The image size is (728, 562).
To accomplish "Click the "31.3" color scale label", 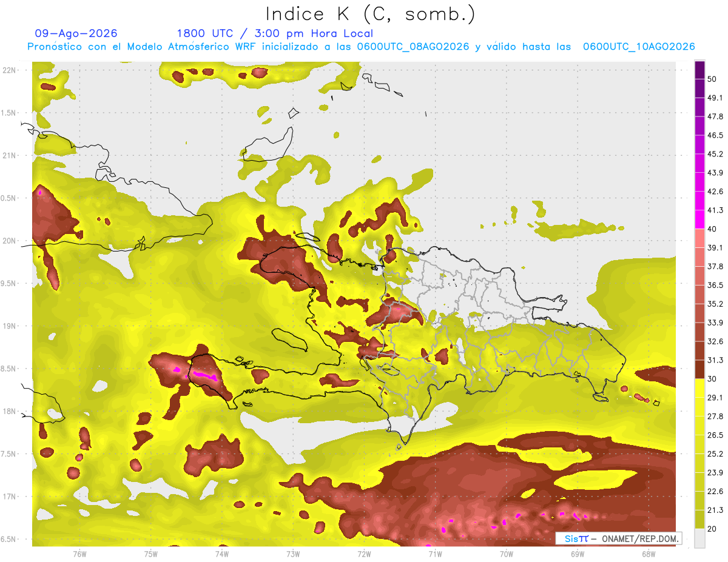I will [x=715, y=361].
